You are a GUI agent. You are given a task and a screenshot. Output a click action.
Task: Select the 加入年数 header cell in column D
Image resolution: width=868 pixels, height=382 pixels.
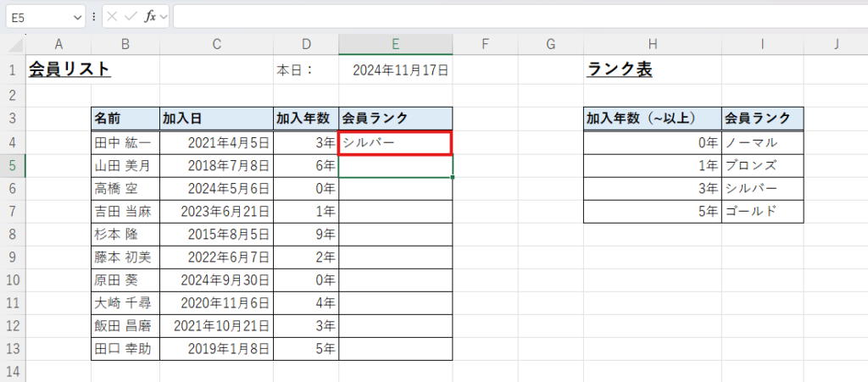click(305, 119)
